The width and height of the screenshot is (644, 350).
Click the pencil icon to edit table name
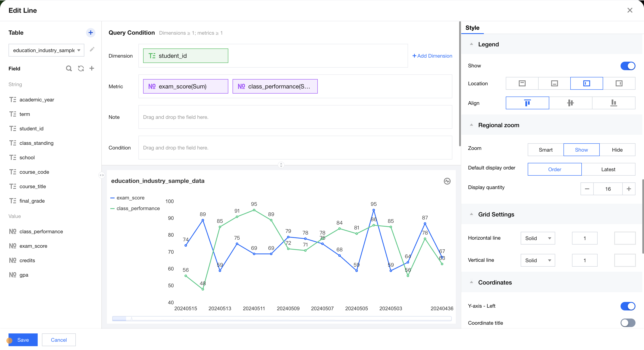pyautogui.click(x=92, y=49)
